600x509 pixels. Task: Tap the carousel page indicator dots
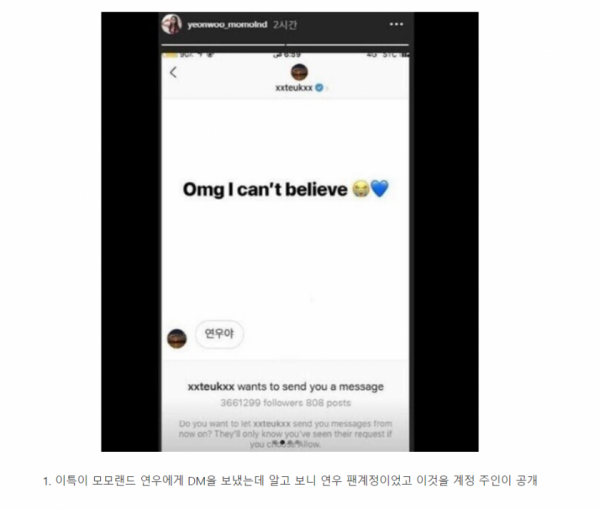[x=286, y=442]
